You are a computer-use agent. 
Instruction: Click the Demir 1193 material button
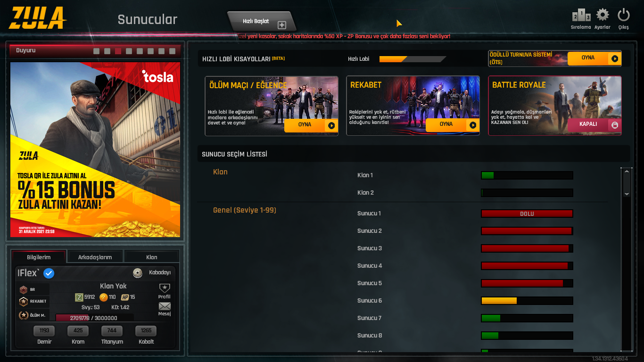[44, 331]
